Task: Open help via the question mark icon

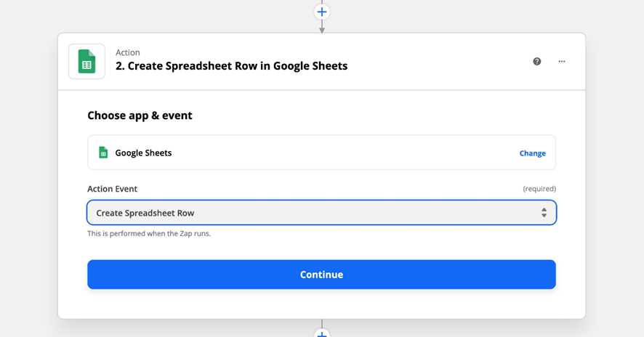Action: click(537, 62)
